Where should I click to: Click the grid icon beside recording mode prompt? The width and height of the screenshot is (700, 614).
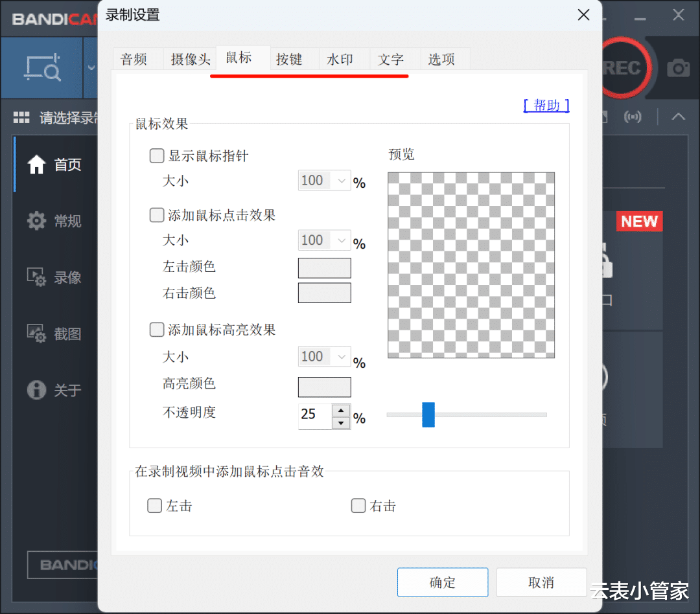click(21, 117)
